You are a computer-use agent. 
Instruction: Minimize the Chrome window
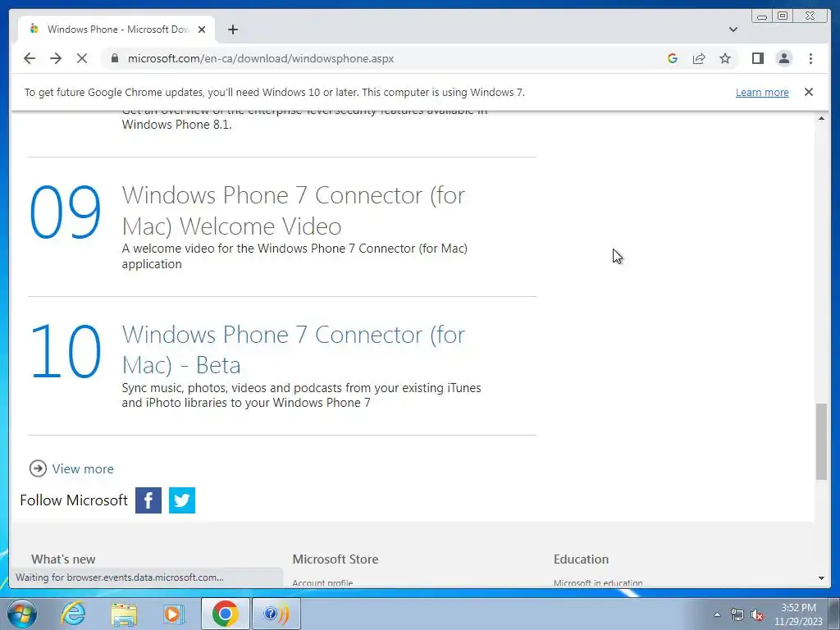762,16
